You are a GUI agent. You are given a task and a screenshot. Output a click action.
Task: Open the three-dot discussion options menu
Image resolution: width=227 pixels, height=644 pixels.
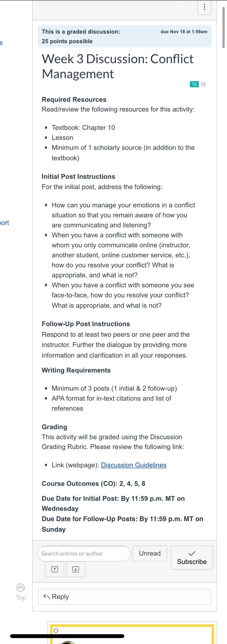[204, 7]
